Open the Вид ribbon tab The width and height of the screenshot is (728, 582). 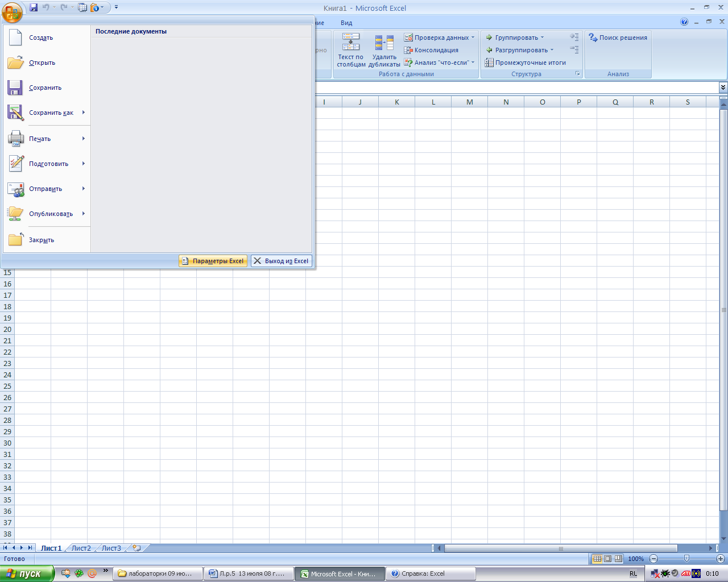pos(346,23)
